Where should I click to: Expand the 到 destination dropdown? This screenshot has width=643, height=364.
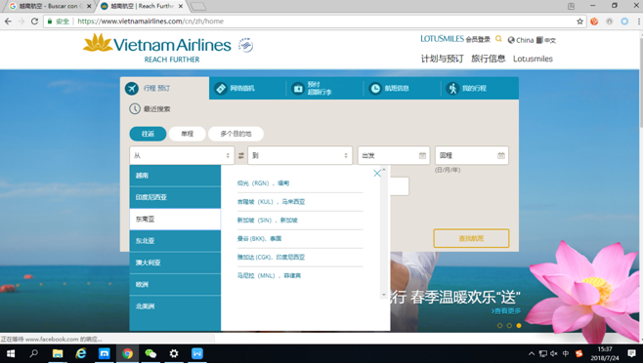point(300,155)
